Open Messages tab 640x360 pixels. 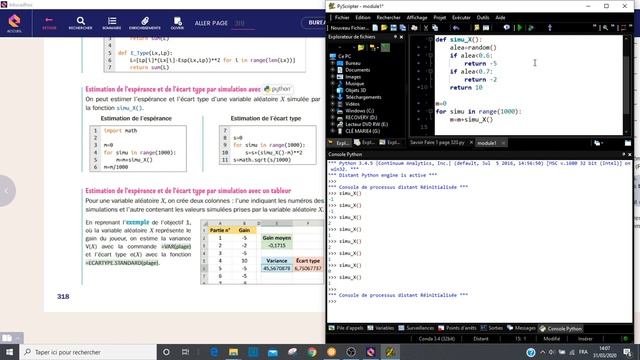coord(521,328)
